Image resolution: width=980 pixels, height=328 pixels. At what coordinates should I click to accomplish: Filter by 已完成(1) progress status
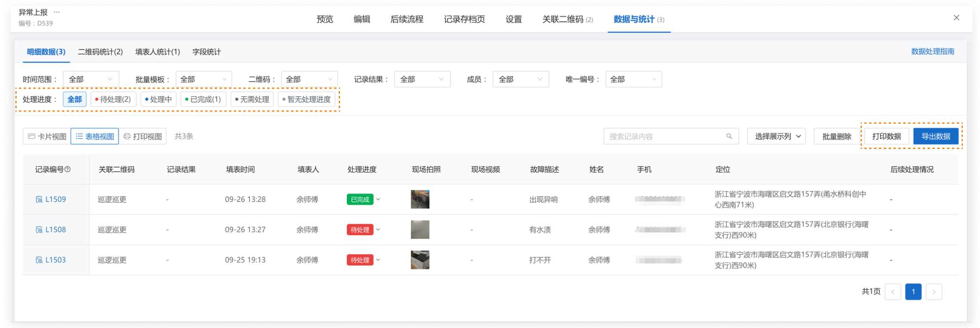click(203, 99)
